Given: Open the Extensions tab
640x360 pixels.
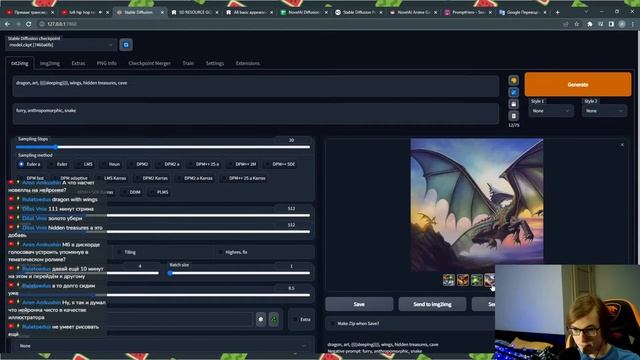Looking at the screenshot, I should [x=248, y=63].
